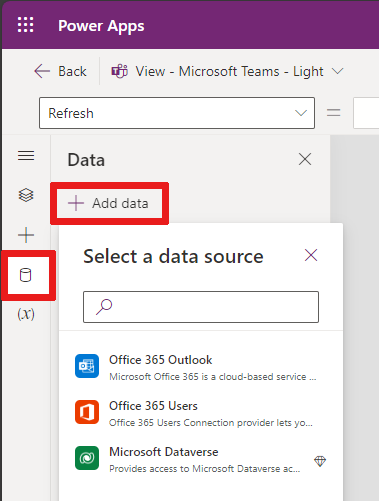Toggle the hamburger menu in sidebar
Screen dimensions: 379x501
(x=26, y=156)
